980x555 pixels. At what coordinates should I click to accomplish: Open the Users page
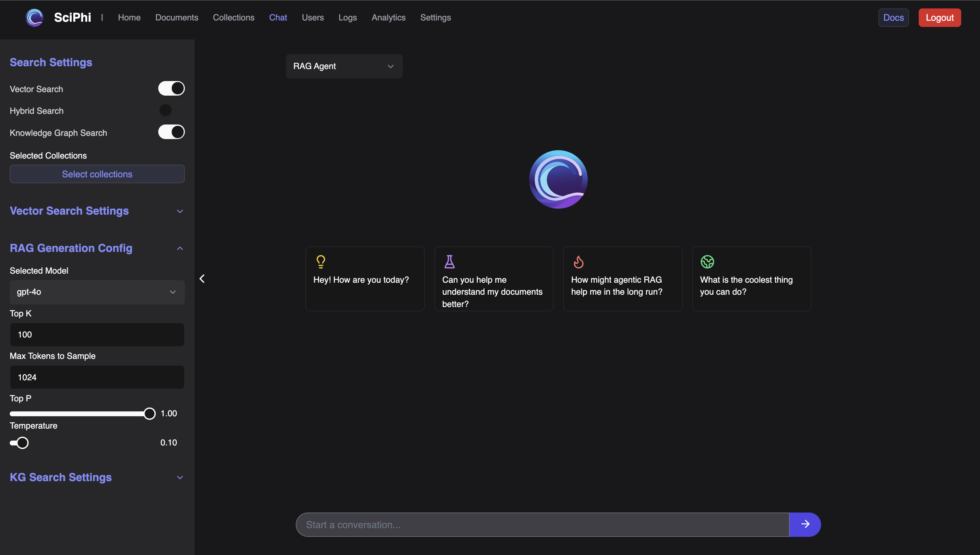point(313,18)
